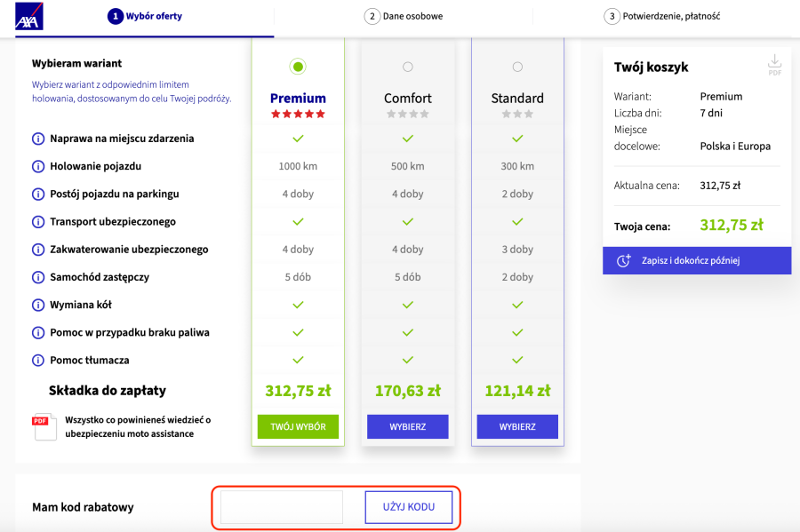The image size is (800, 532).
Task: Select the Comfort variant radio button
Action: pyautogui.click(x=408, y=67)
